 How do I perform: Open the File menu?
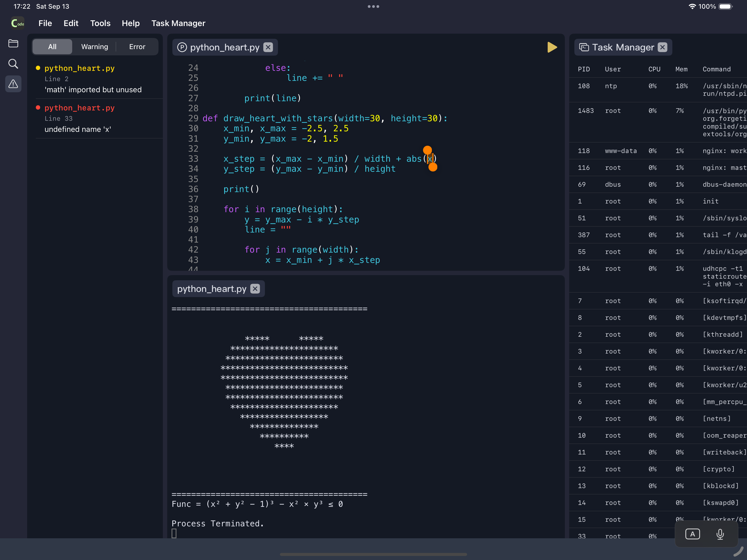(x=45, y=23)
